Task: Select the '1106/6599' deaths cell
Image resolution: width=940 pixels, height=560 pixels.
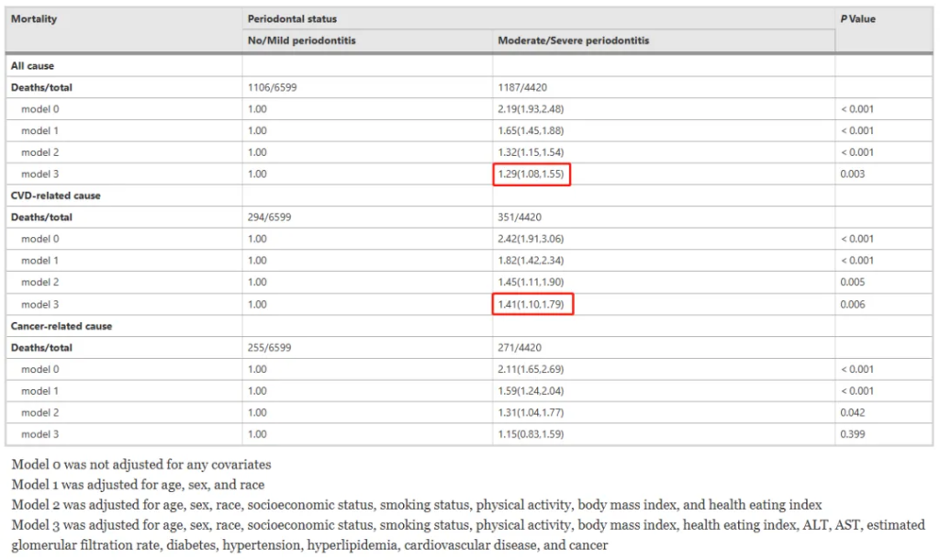Action: (272, 87)
